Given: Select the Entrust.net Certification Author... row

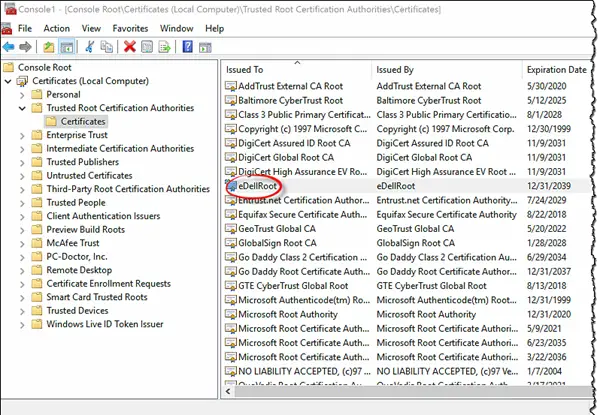Looking at the screenshot, I should tap(407, 200).
